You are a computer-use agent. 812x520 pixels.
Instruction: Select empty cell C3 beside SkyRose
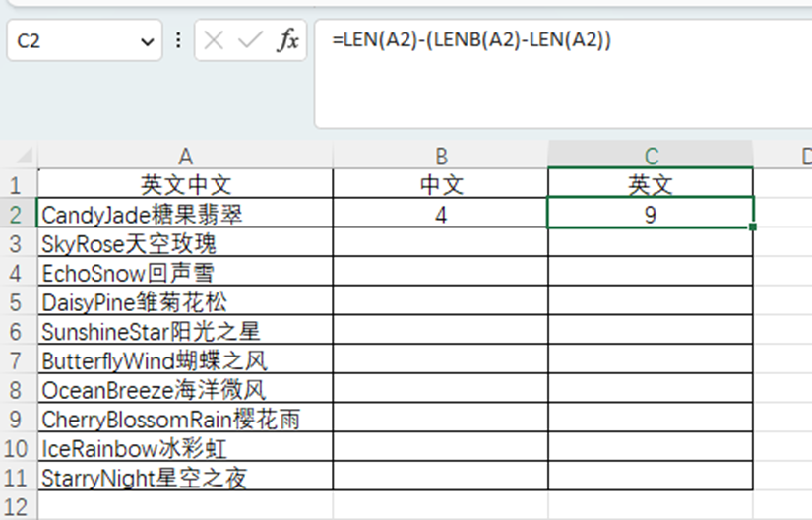pos(651,242)
